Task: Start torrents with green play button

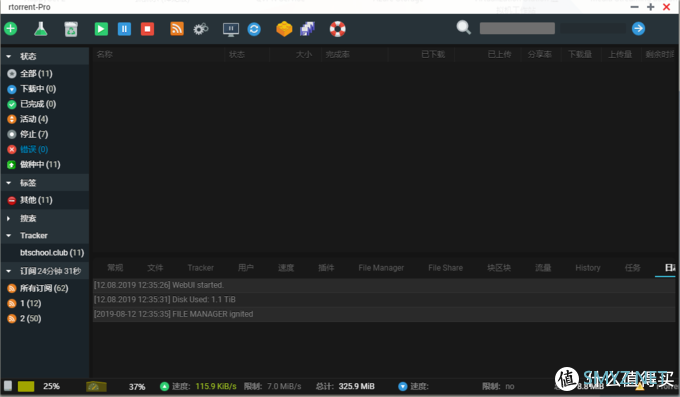Action: [101, 29]
